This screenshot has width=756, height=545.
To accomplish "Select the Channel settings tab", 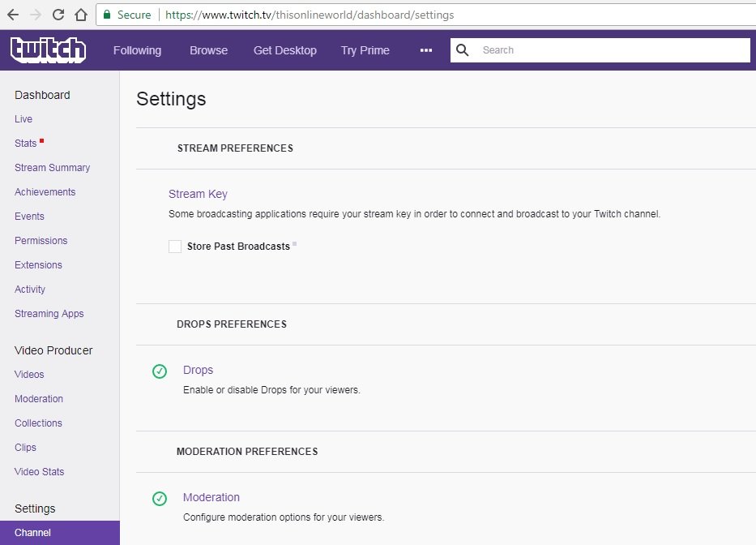I will (60, 533).
